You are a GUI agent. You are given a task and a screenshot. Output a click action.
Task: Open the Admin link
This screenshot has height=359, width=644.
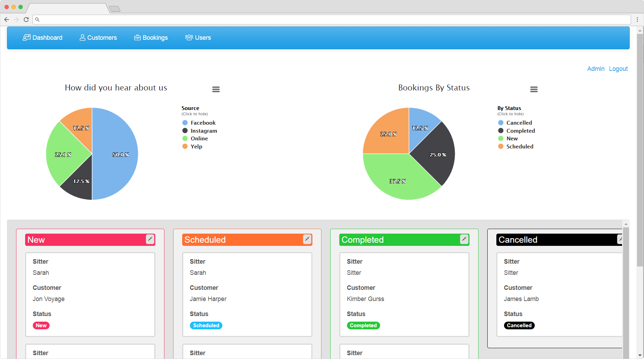(596, 69)
